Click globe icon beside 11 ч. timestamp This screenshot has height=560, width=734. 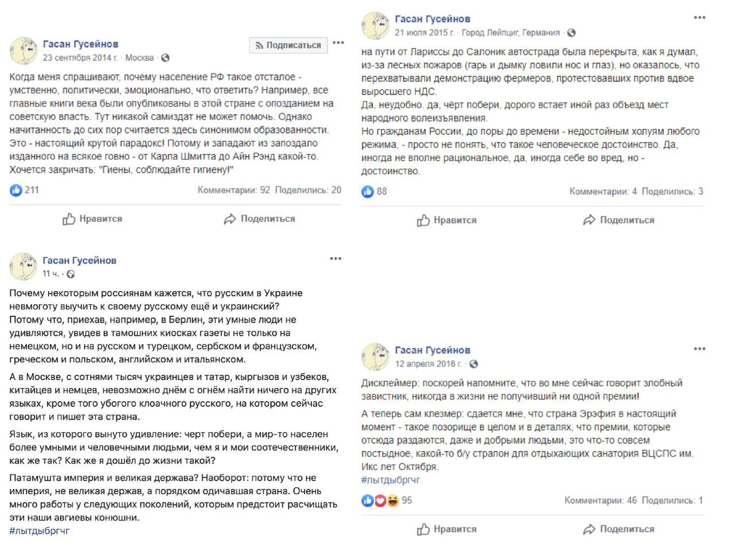click(71, 274)
